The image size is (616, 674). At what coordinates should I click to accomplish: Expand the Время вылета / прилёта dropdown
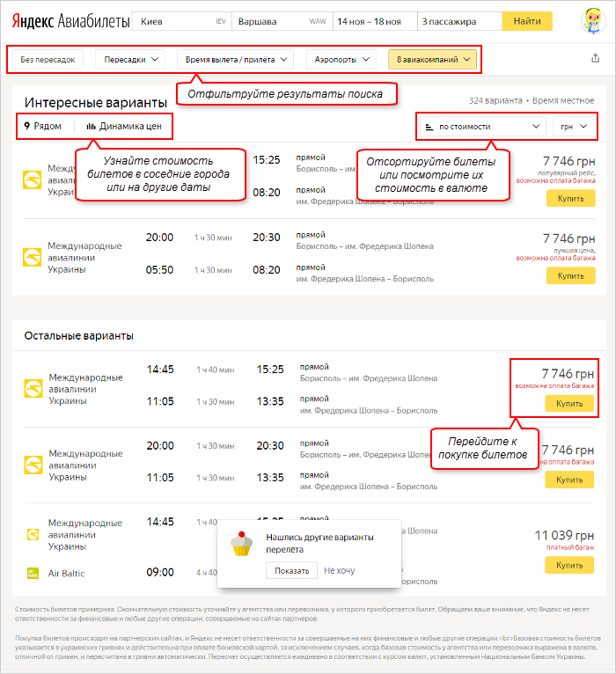click(236, 59)
